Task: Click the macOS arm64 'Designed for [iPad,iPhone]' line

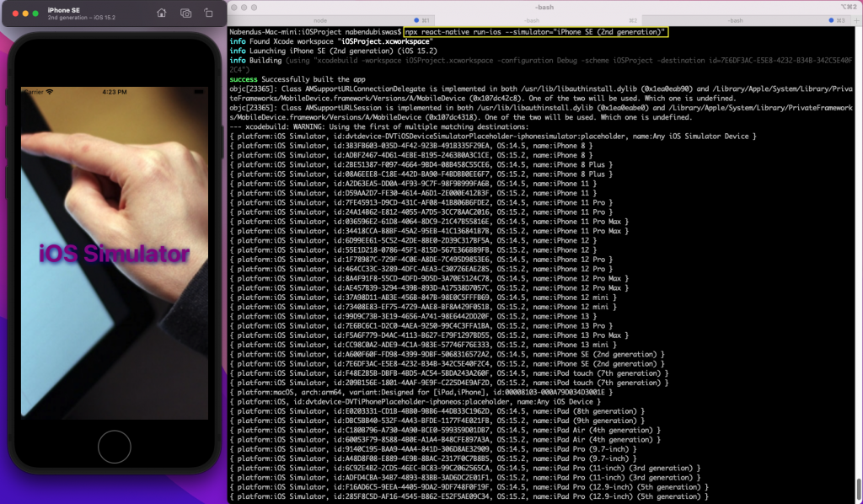Action: (x=421, y=392)
